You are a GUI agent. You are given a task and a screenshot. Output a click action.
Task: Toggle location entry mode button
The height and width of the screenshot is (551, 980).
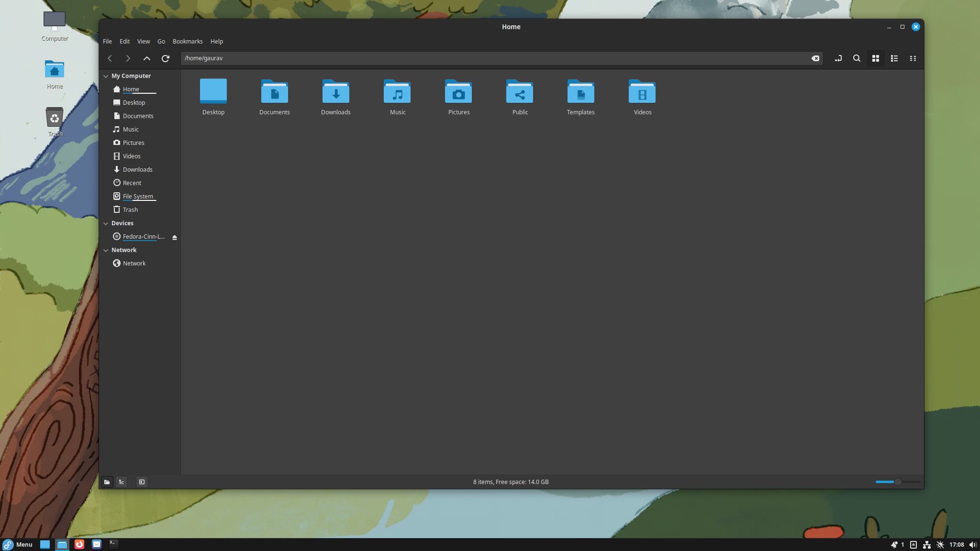[838, 58]
